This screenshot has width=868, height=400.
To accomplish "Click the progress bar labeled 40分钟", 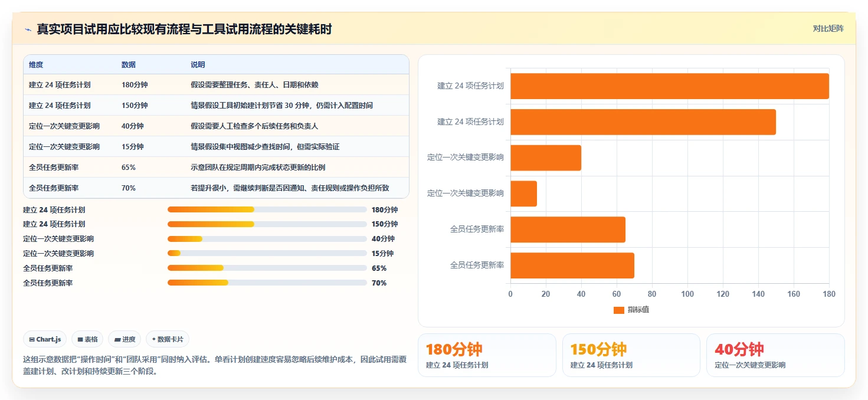I will (267, 239).
